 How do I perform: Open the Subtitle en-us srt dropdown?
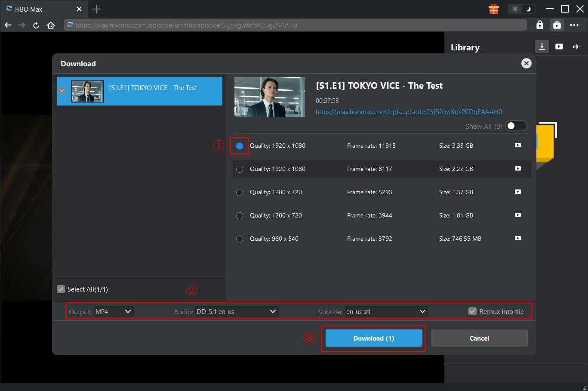coord(386,311)
